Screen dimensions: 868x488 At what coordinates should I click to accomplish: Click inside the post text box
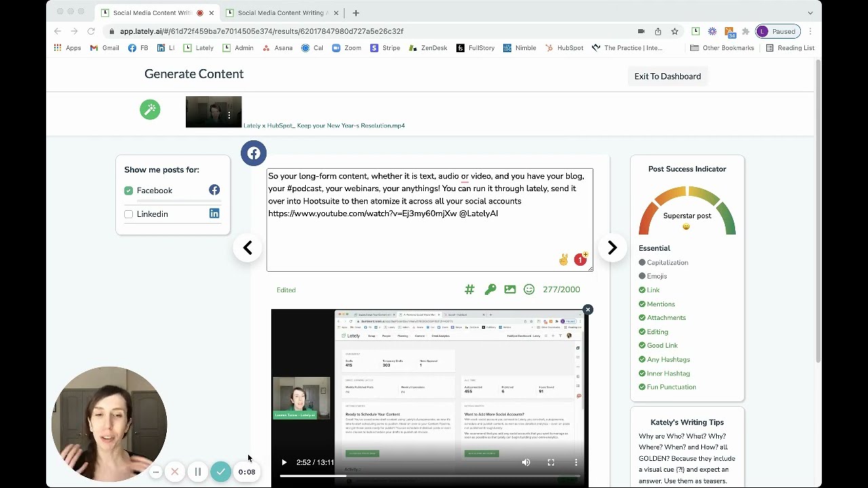click(x=430, y=220)
